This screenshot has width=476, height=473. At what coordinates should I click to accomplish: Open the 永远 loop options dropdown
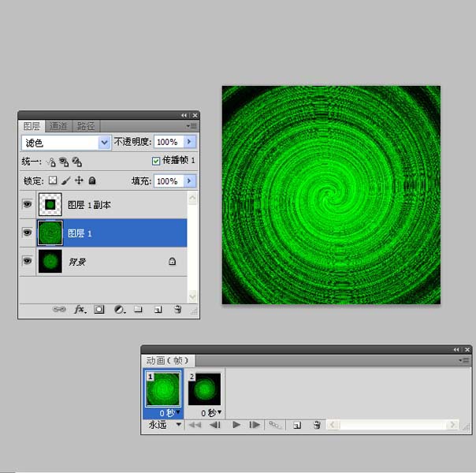click(x=165, y=424)
